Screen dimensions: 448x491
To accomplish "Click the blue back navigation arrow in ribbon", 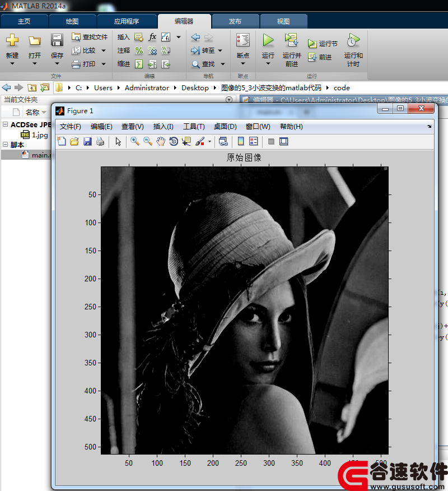I will click(195, 37).
